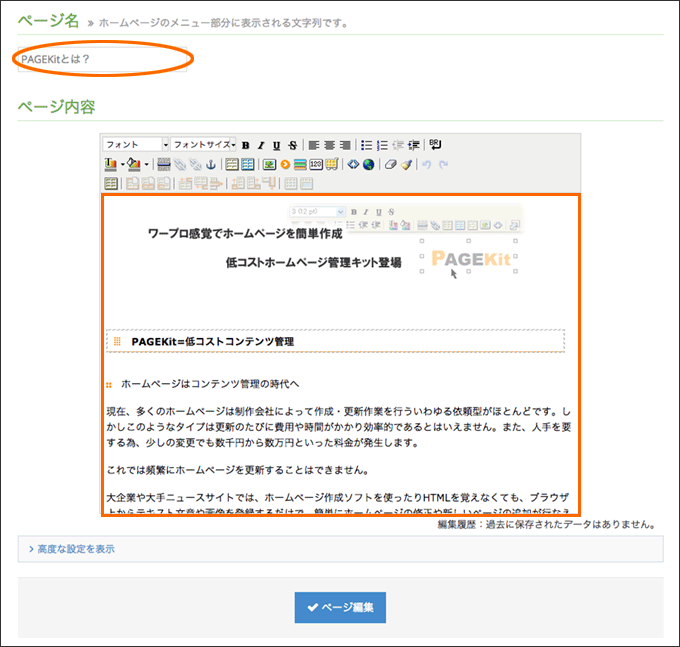Click the PAGEKit=低コストコンテンツ管理 section title
Screen dimensions: 680x647
point(212,342)
